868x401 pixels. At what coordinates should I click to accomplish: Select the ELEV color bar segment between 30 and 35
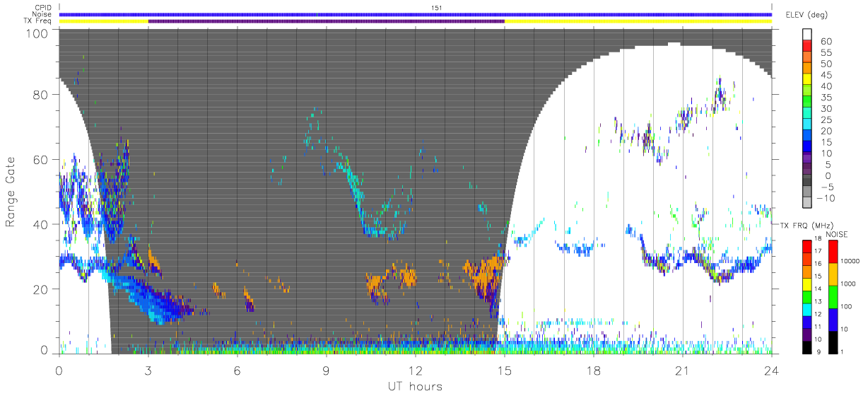(807, 103)
